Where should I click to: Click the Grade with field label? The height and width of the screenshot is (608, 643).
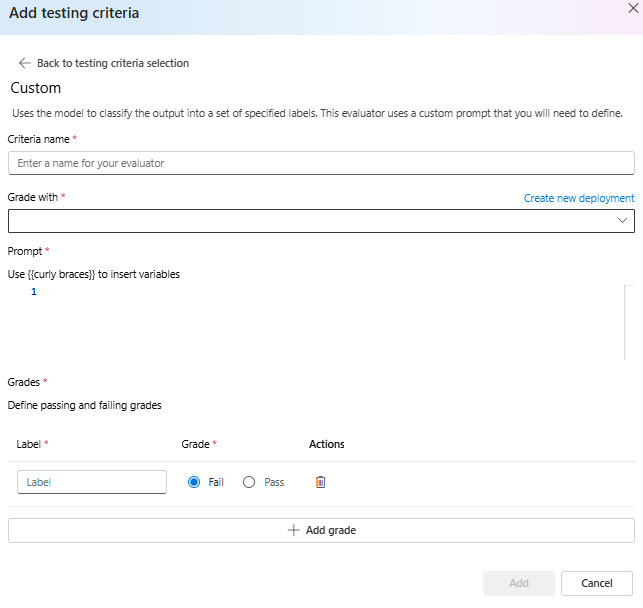pyautogui.click(x=33, y=198)
